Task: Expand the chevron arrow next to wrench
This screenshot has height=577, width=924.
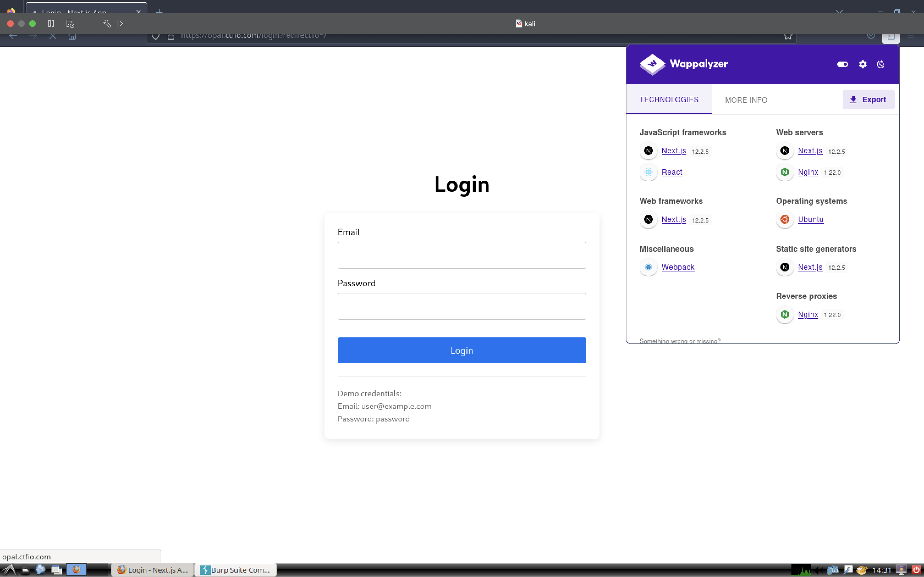Action: click(x=121, y=24)
